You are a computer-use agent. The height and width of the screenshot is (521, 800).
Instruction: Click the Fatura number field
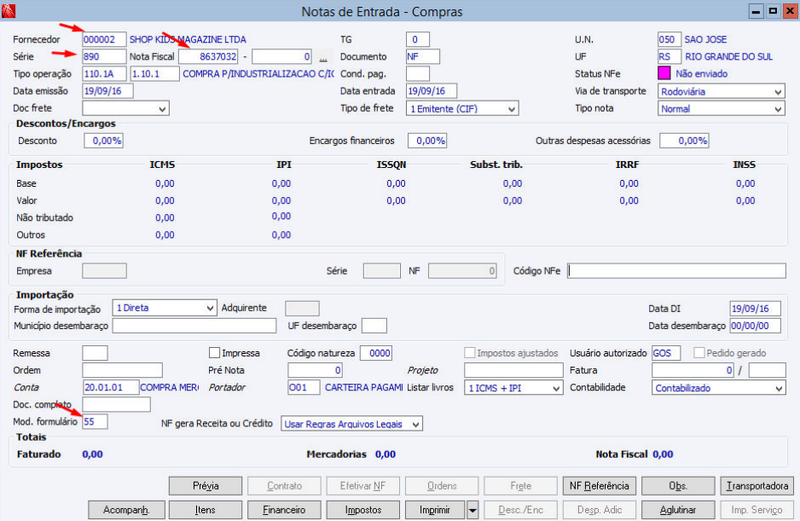(693, 370)
